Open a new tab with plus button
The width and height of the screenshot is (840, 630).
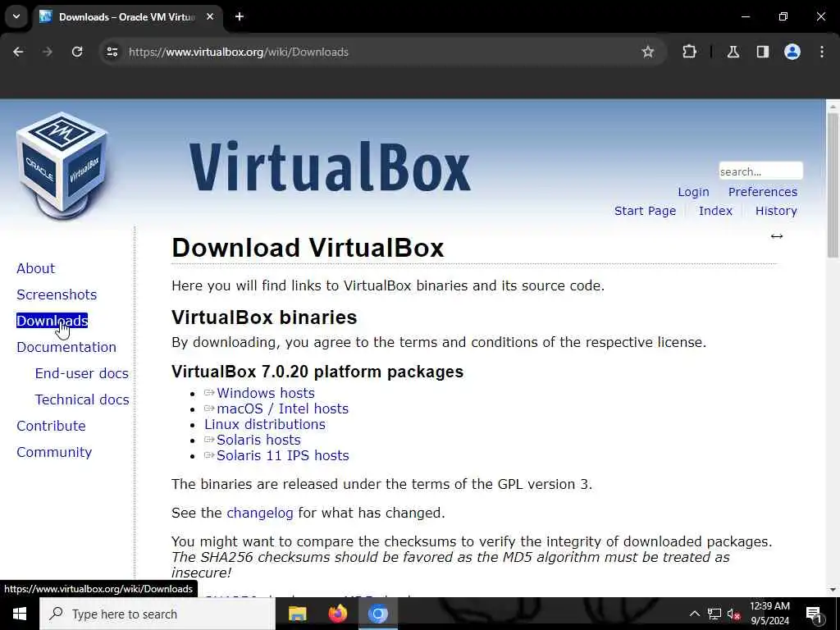pyautogui.click(x=240, y=16)
